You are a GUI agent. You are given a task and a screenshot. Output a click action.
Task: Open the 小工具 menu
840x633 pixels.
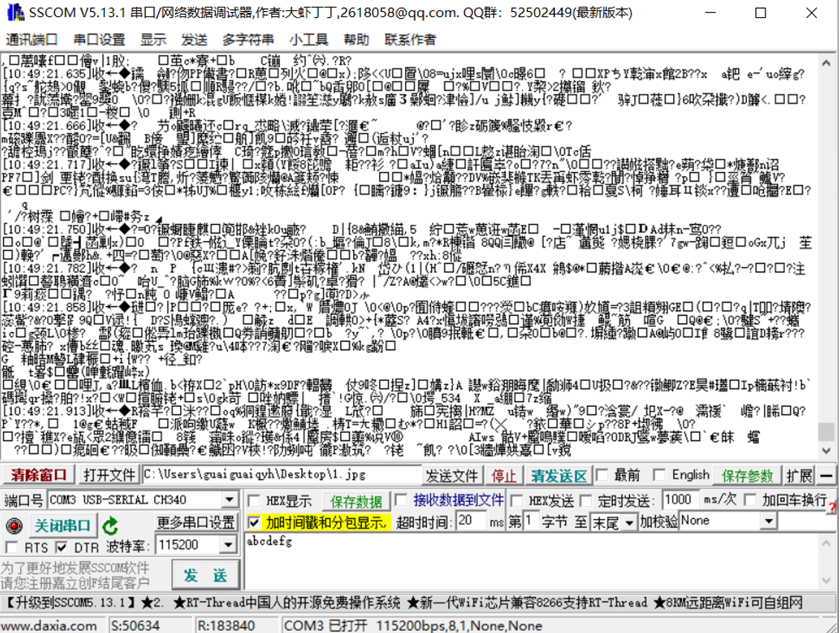tap(308, 39)
